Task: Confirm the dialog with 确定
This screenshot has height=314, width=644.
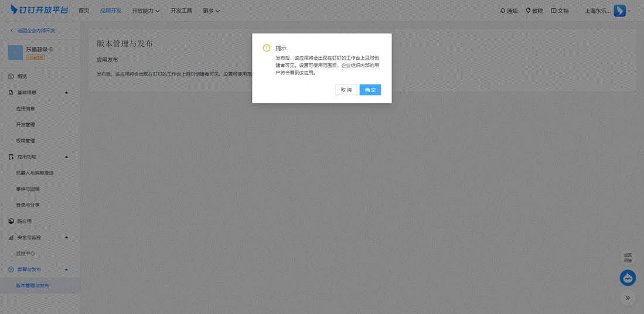Action: [370, 90]
